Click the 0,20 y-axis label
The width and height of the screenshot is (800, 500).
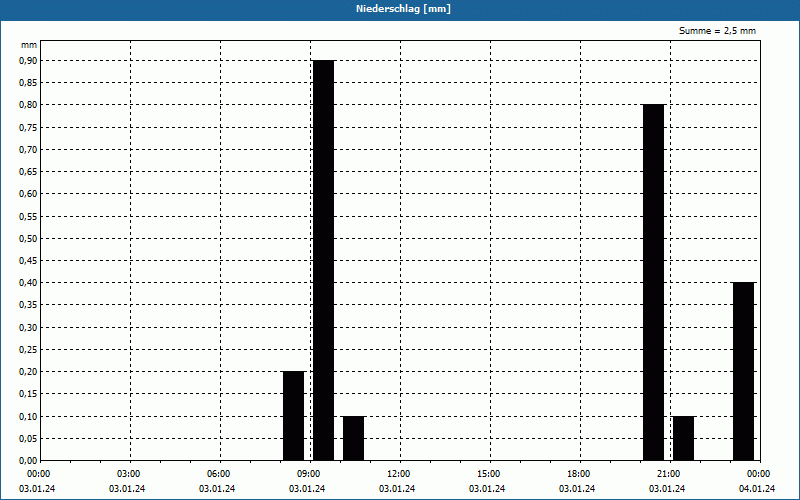[x=28, y=371]
